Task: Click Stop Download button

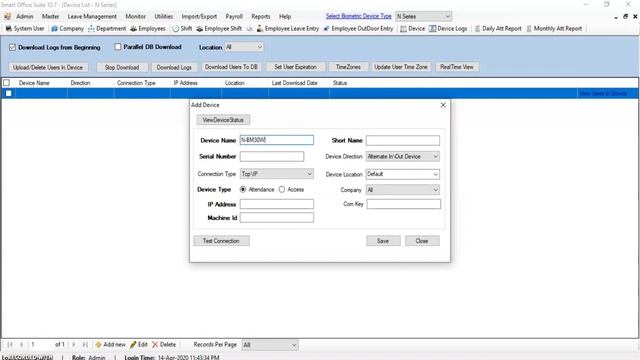Action: coord(122,67)
